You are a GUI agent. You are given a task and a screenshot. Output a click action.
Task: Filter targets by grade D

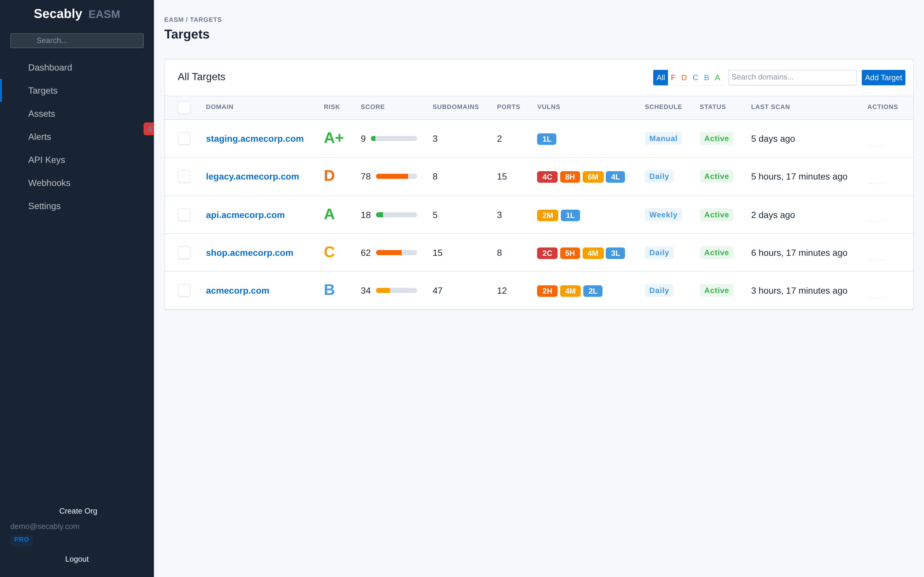click(x=684, y=78)
